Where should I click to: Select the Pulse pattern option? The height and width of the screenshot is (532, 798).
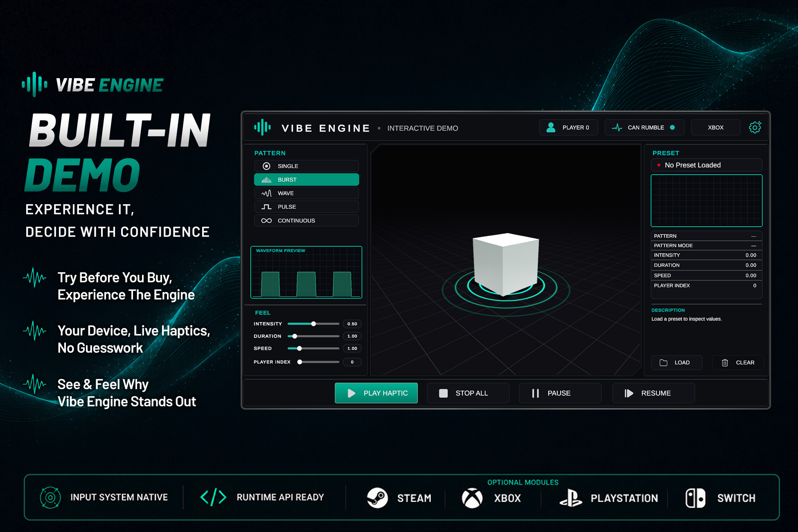(x=307, y=207)
